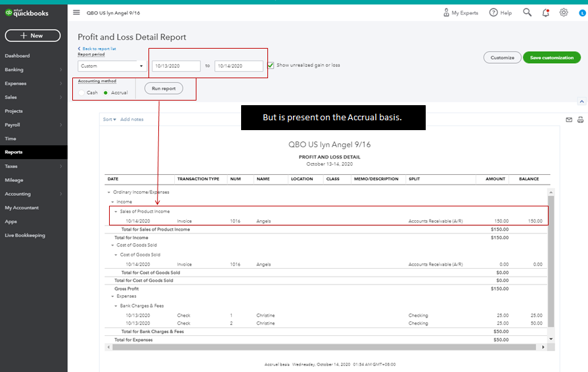Click the report's horizontal scrollbar
Screen dimensions: 588x372
coord(325,347)
